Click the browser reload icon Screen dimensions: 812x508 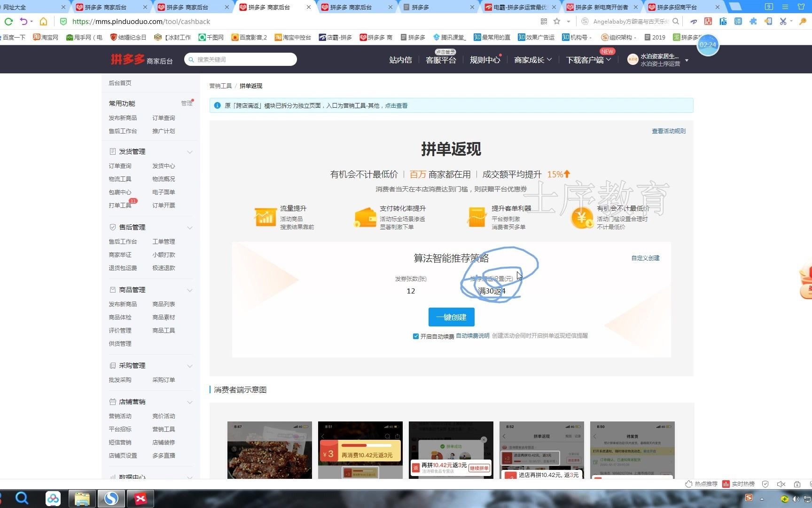(8, 22)
